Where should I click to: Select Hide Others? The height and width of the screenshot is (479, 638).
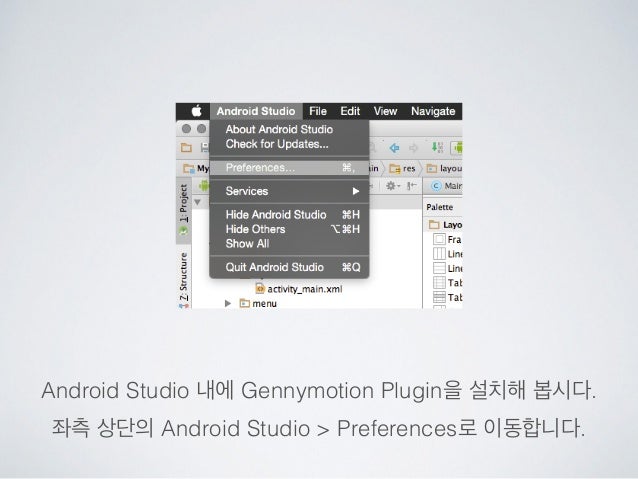click(x=289, y=229)
